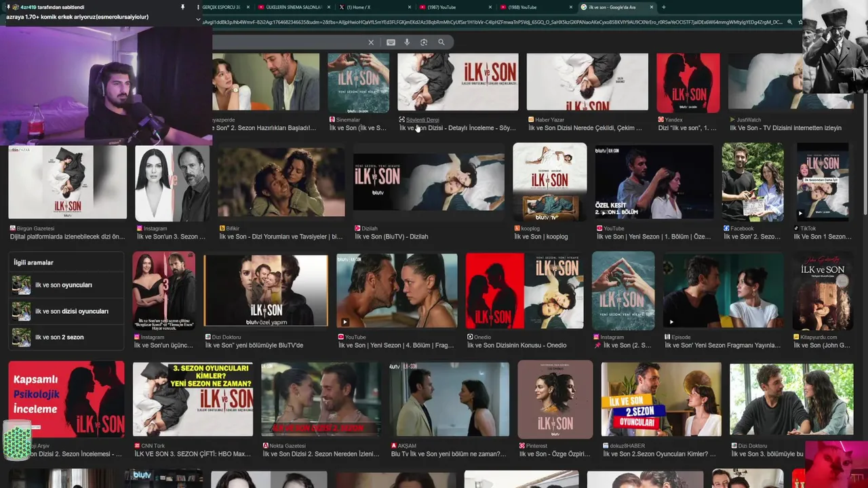Click JustWatch source favicon
Image resolution: width=868 pixels, height=488 pixels.
point(732,120)
